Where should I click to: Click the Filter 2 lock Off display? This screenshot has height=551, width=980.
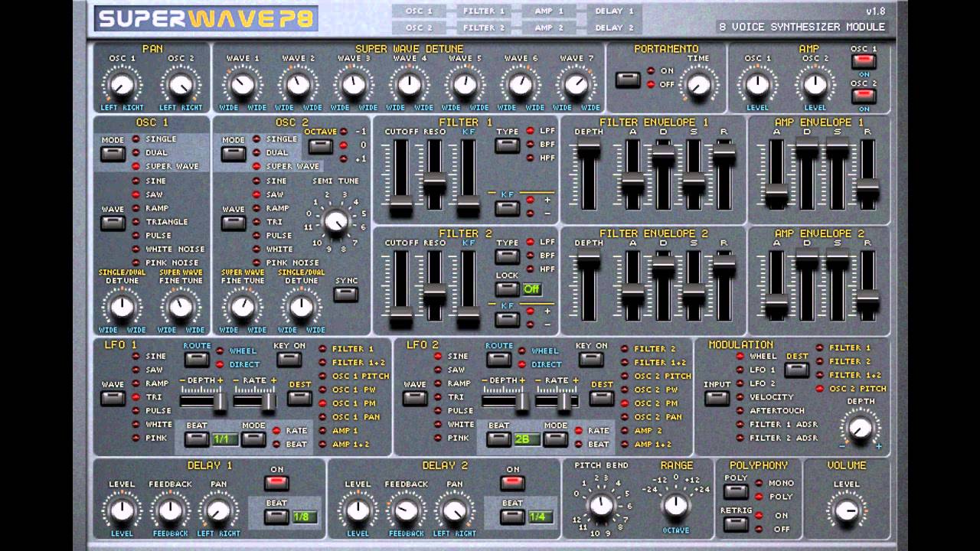pos(531,289)
